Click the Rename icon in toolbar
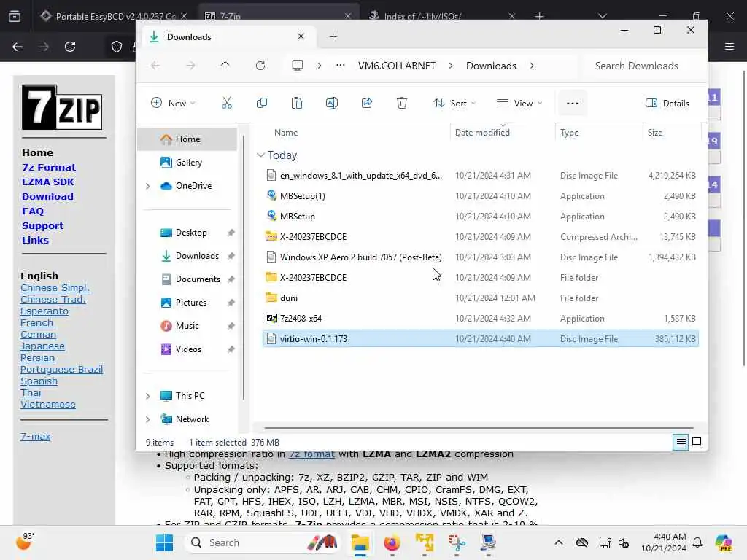 pos(332,103)
